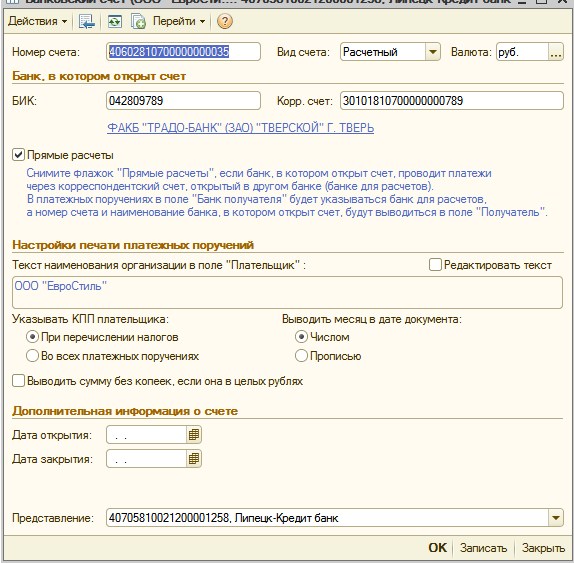Click the OK button
Screen dimensions: 574x563
click(x=437, y=548)
